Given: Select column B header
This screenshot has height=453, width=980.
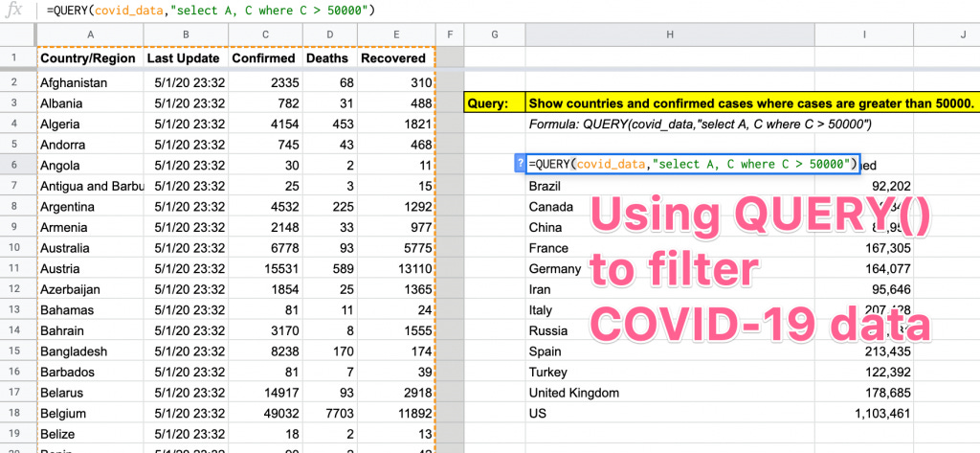Looking at the screenshot, I should (x=186, y=35).
